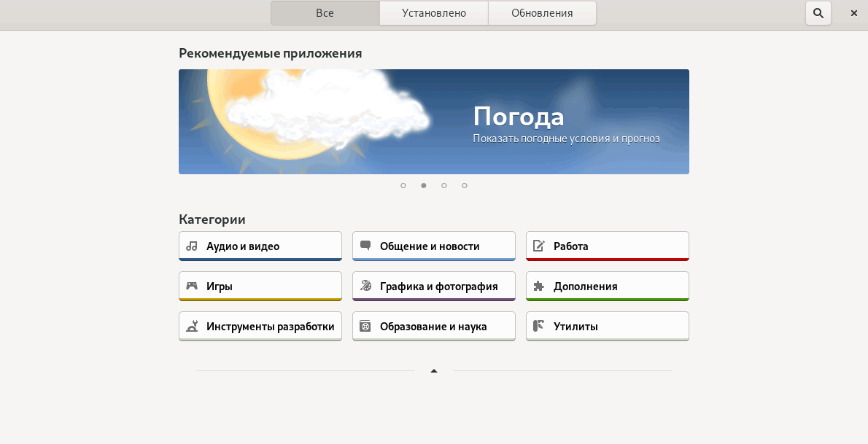Click the pencil icon for Работа category
868x444 pixels.
pyautogui.click(x=539, y=246)
